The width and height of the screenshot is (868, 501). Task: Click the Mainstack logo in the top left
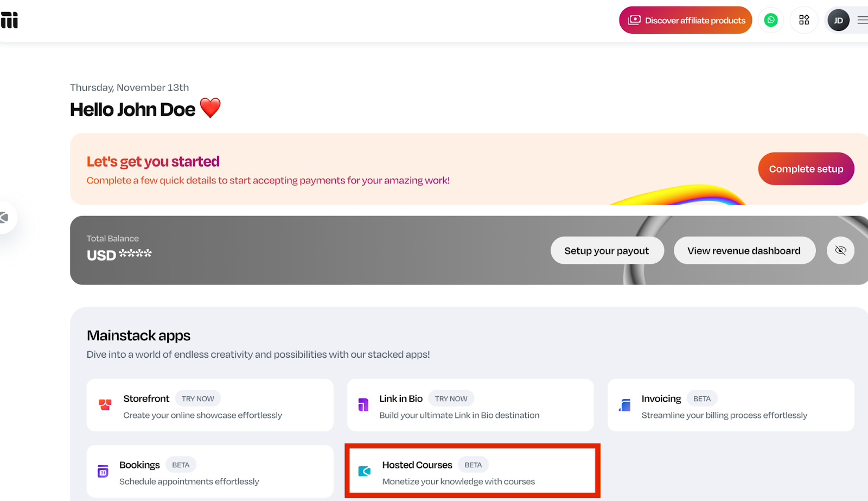coord(10,20)
